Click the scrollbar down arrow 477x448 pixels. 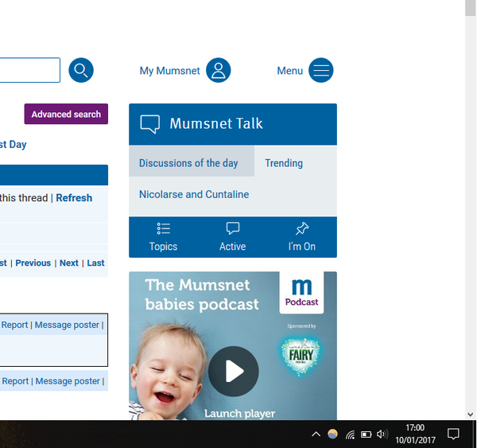(471, 415)
